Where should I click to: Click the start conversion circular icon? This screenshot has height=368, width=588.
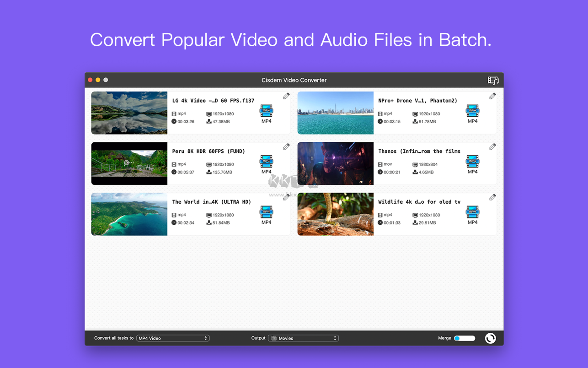pos(490,338)
